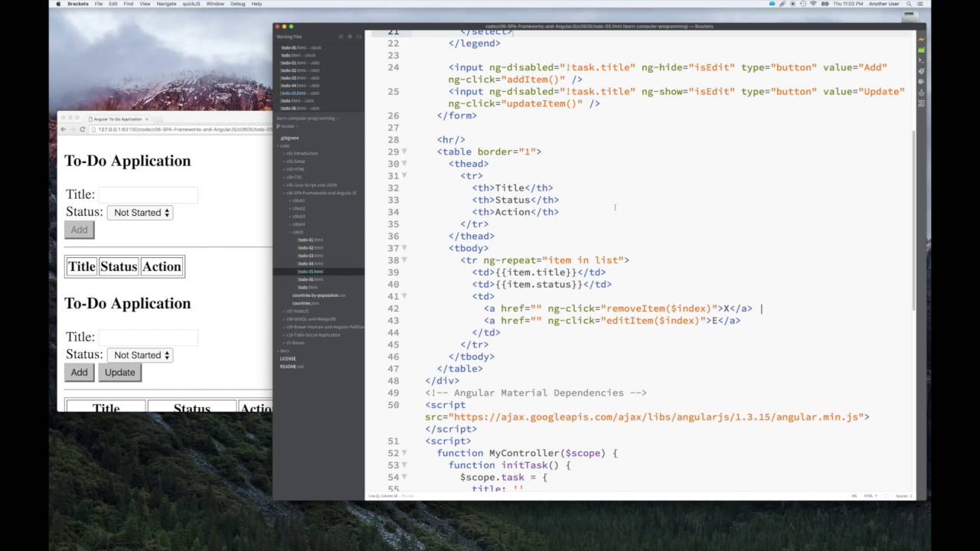Open the Edit menu

click(x=113, y=4)
